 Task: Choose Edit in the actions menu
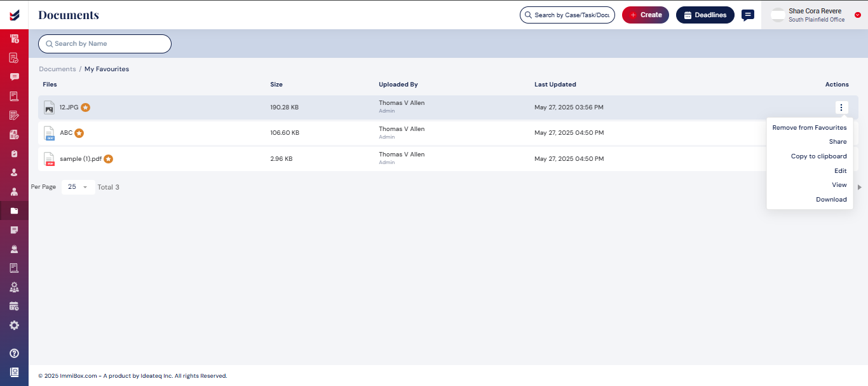click(840, 171)
